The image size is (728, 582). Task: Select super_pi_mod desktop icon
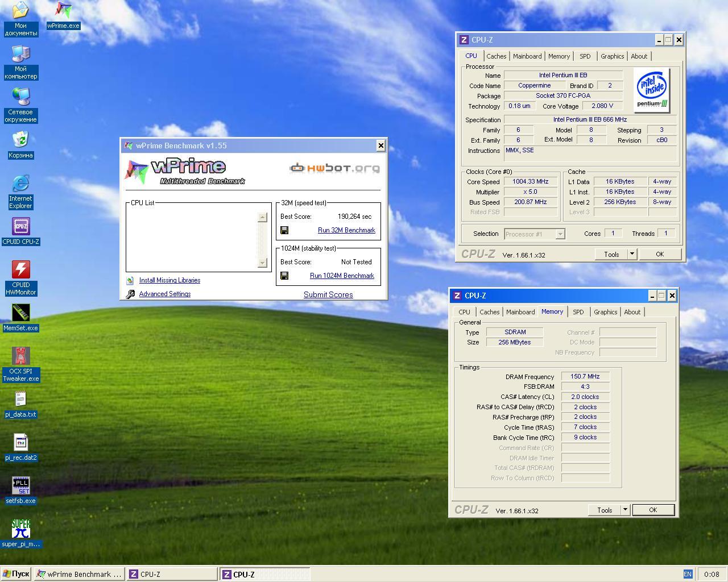[x=20, y=534]
